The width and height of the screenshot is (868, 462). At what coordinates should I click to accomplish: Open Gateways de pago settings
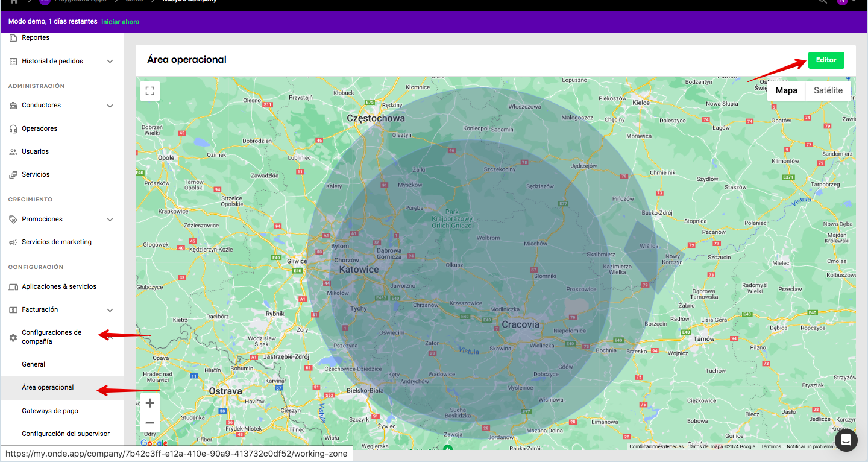click(x=50, y=411)
